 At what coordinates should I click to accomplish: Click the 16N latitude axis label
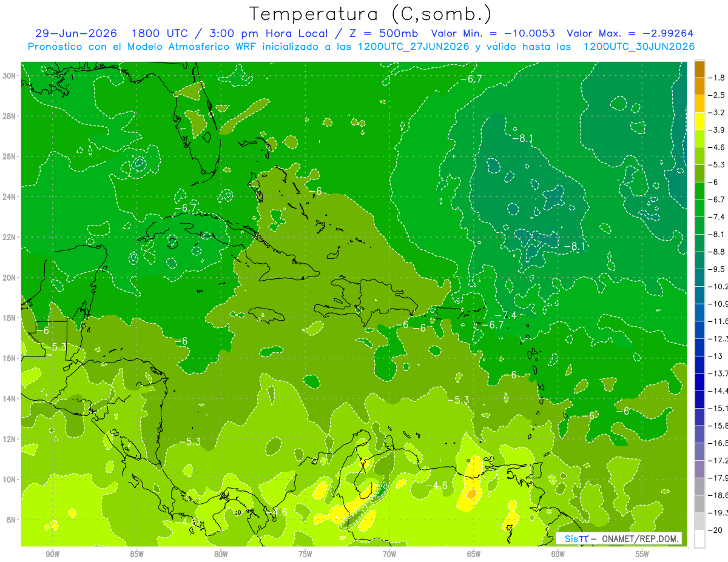coord(10,358)
